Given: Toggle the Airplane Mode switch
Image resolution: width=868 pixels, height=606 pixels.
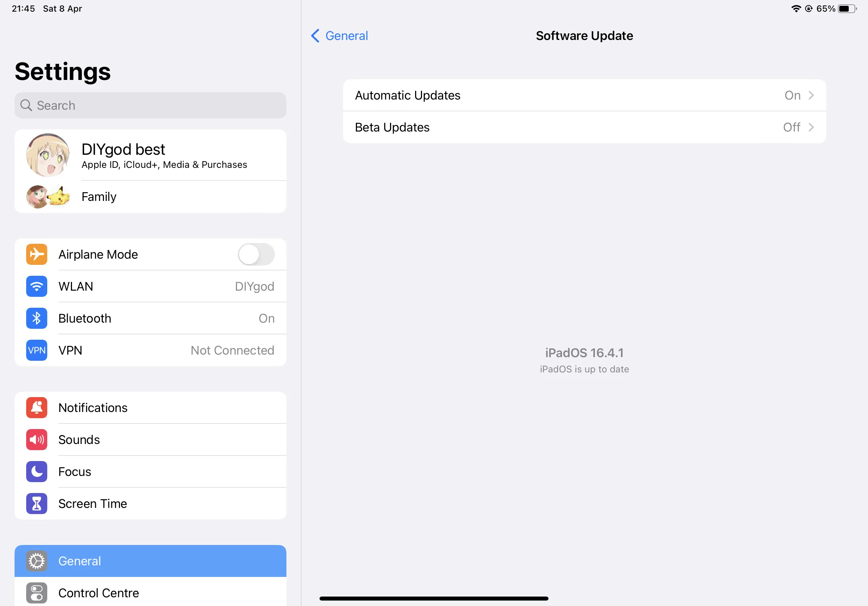Looking at the screenshot, I should [256, 254].
